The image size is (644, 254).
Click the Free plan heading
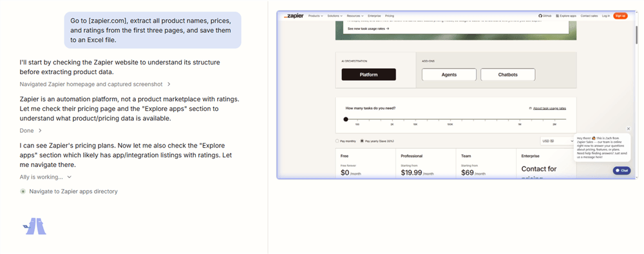pos(344,156)
